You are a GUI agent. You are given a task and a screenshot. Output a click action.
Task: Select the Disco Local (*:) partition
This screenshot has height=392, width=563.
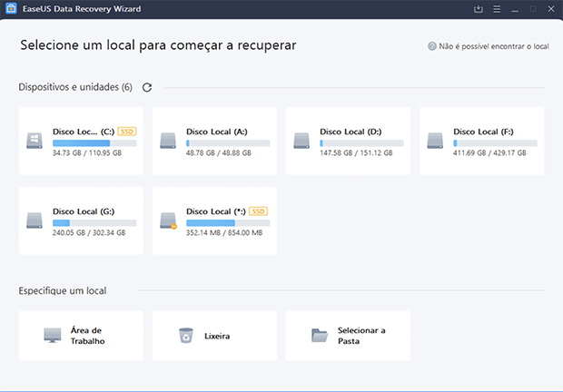pyautogui.click(x=214, y=220)
